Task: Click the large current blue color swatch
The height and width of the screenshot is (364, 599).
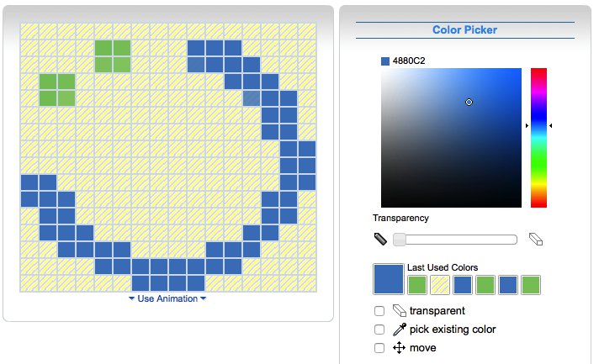Action: coord(389,279)
